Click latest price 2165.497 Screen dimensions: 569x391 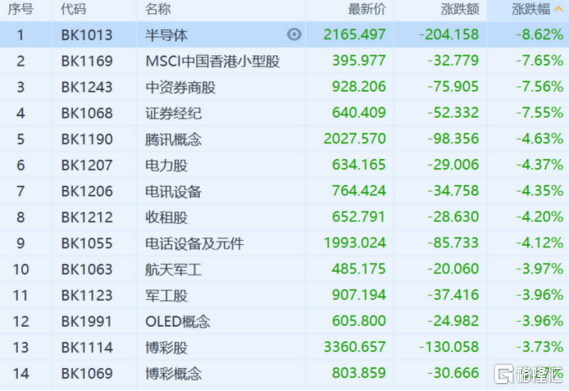click(x=355, y=34)
